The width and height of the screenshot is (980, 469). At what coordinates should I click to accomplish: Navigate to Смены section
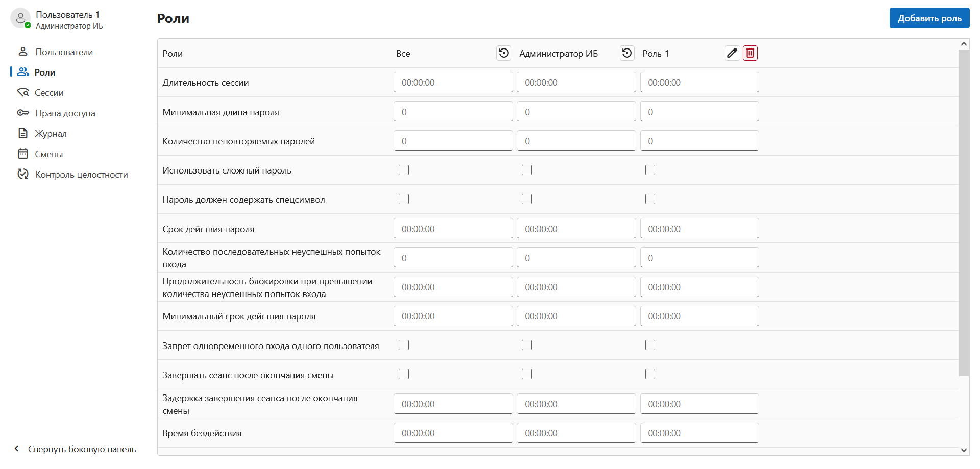coord(49,154)
